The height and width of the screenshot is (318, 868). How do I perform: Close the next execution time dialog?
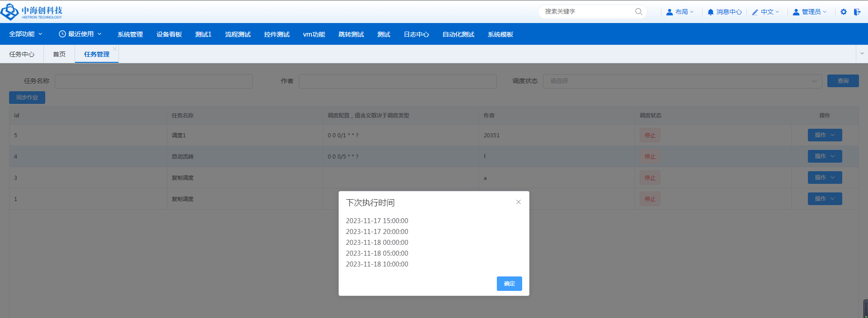tap(519, 202)
